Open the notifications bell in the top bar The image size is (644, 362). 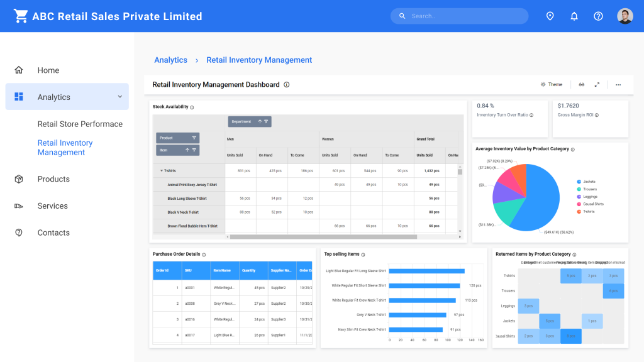[574, 16]
